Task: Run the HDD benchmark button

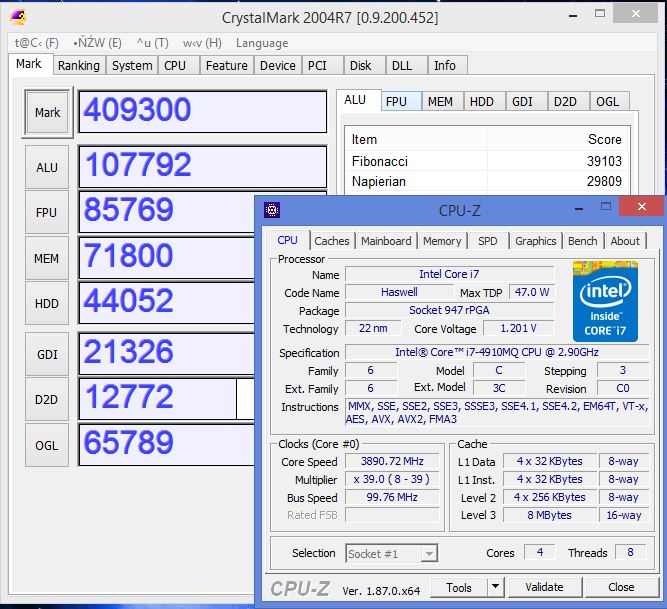Action: pos(47,303)
